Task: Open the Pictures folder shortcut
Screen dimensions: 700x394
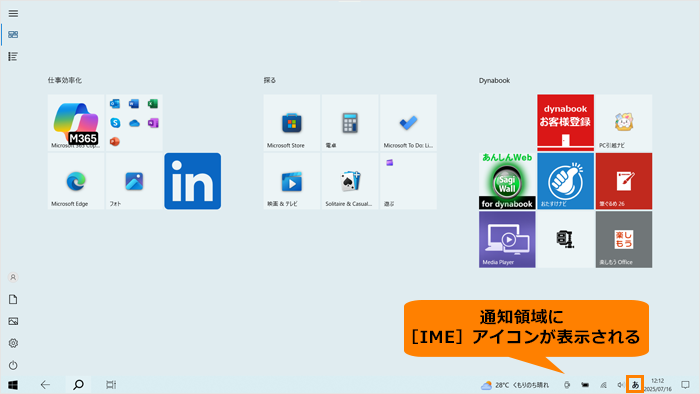Action: tap(13, 321)
